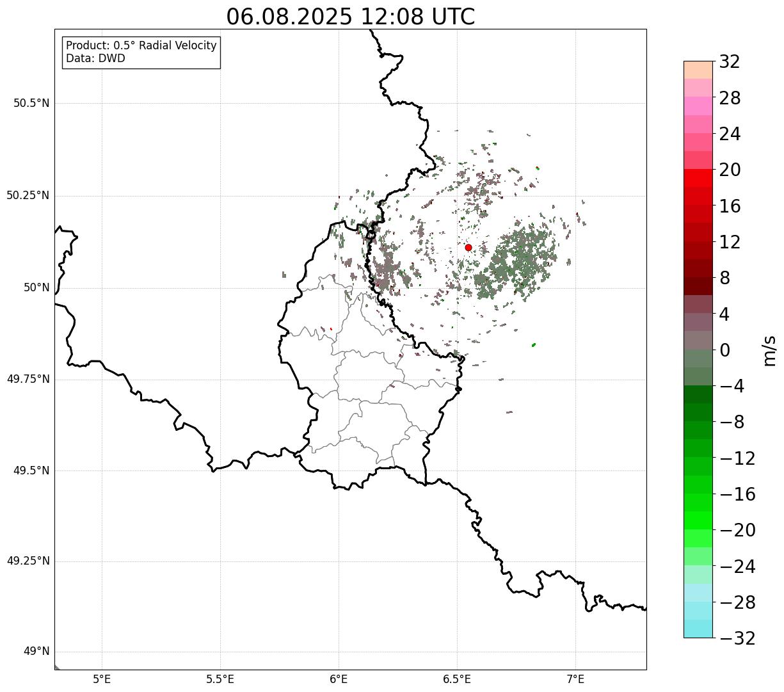Viewport: 784px width, 692px height.
Task: Click the colorbar tick label −32
Action: click(737, 638)
